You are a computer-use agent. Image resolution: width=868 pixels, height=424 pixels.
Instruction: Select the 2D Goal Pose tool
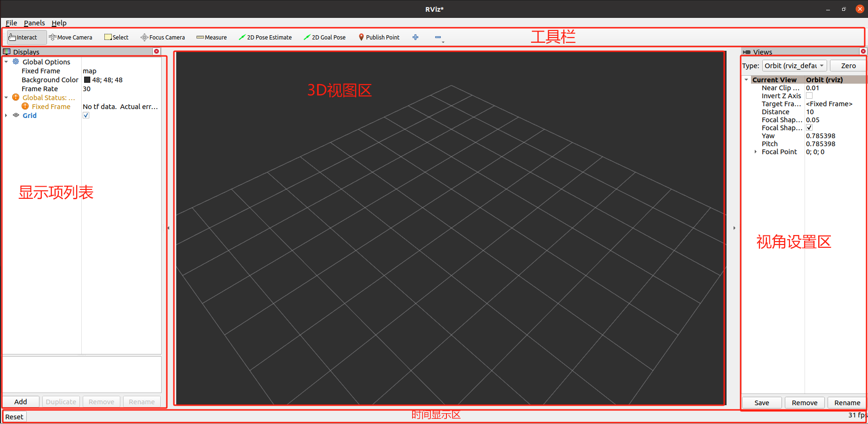click(x=324, y=37)
